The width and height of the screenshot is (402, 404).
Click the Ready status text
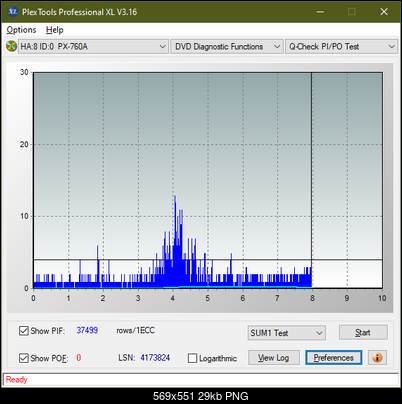point(17,379)
